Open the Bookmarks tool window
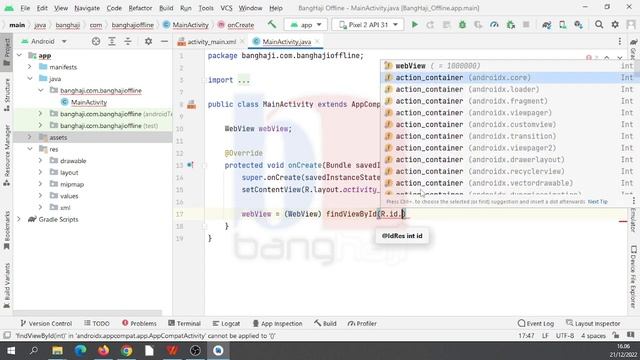Screen dimensions: 640x360 pos(7,230)
